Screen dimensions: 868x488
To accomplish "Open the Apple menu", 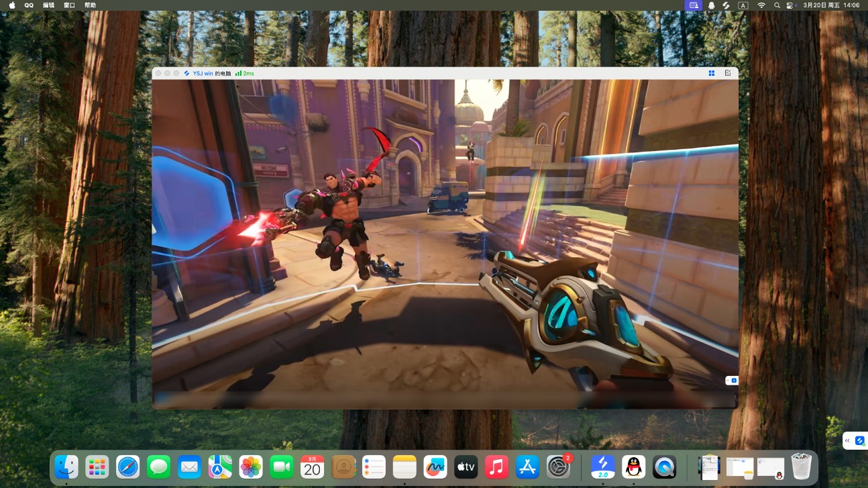I will (x=12, y=5).
